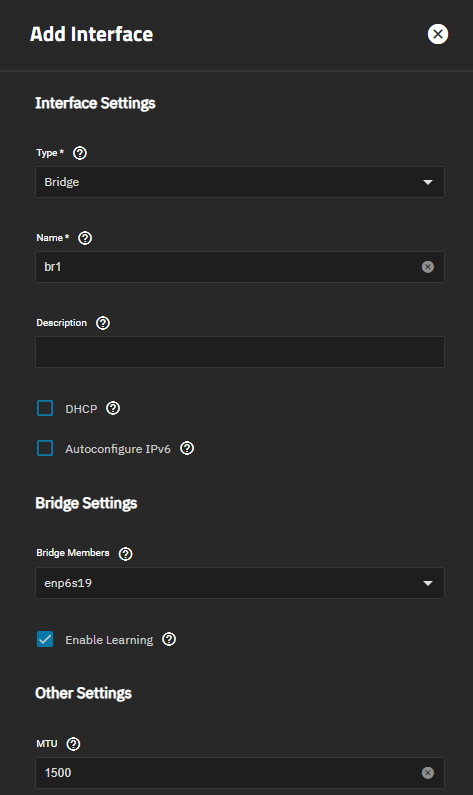Clear the MTU value 1500
This screenshot has width=473, height=795.
click(x=428, y=773)
